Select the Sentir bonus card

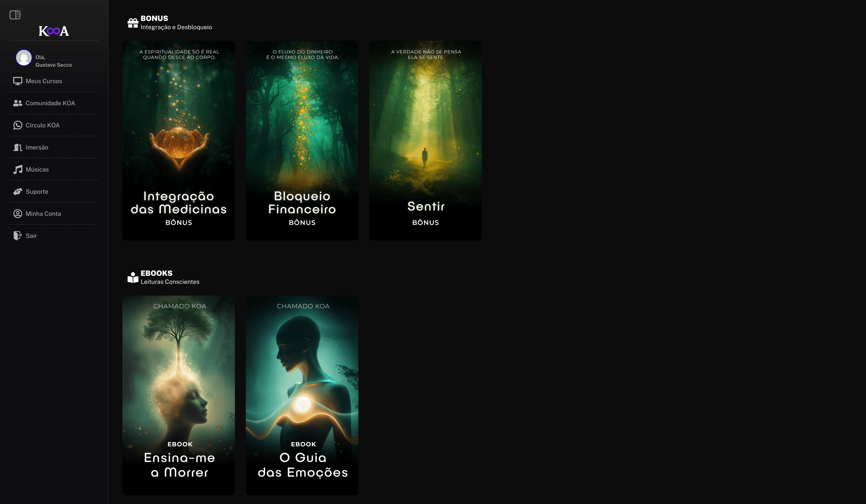coord(425,140)
